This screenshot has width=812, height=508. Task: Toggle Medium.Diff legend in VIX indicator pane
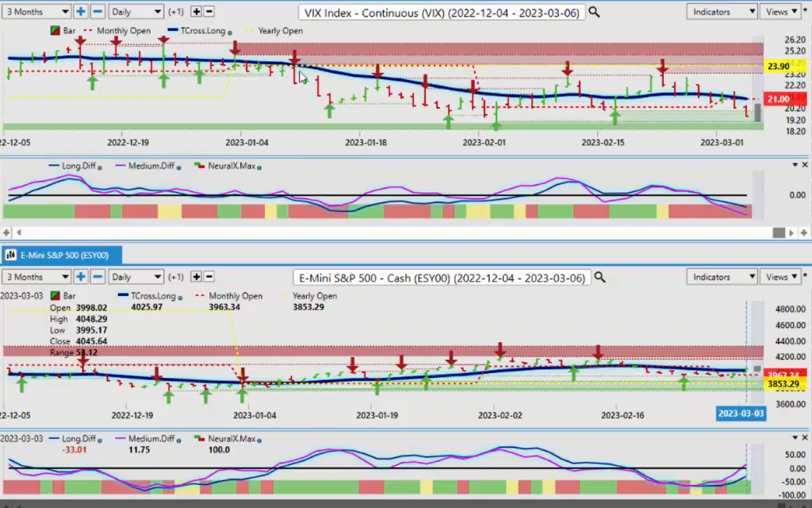(145, 166)
